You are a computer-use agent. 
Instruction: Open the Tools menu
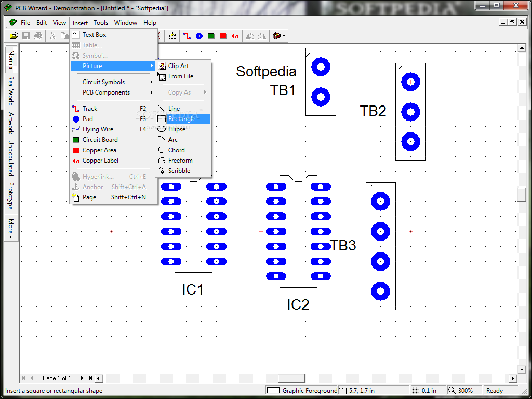[101, 23]
